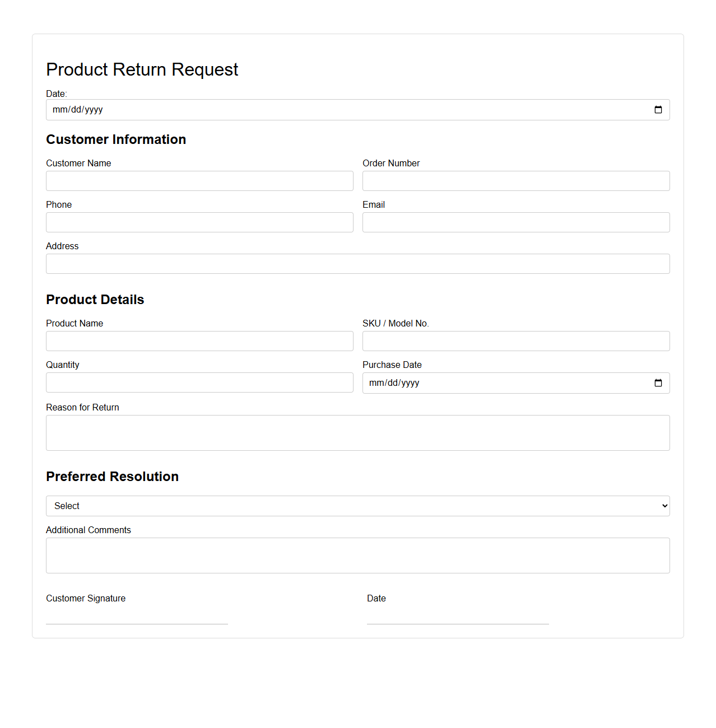
Task: Click the Product Details section header
Action: 95,300
